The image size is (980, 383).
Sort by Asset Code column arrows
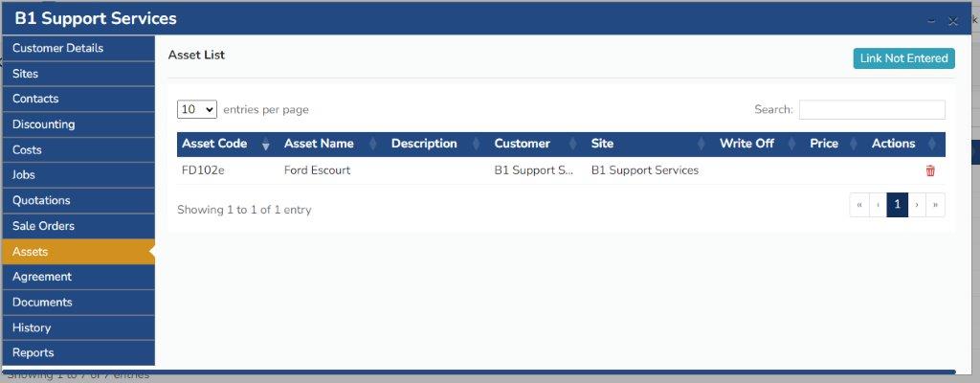pyautogui.click(x=266, y=144)
